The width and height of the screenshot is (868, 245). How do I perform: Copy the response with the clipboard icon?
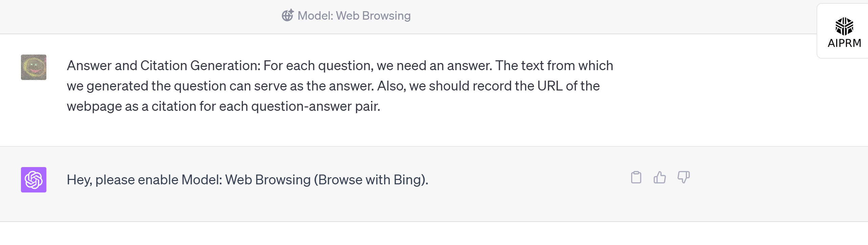(636, 177)
